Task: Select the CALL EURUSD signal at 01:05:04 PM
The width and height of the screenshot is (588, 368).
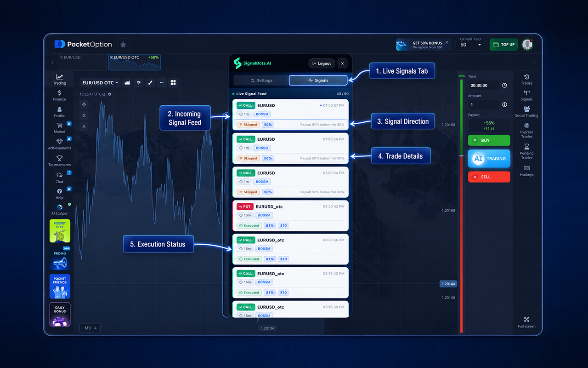Action: 290,182
